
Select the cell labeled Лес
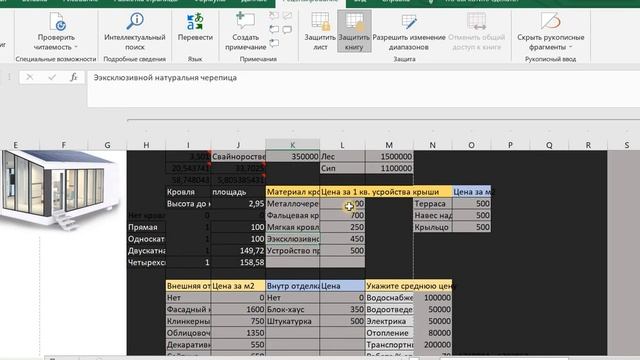tap(342, 156)
